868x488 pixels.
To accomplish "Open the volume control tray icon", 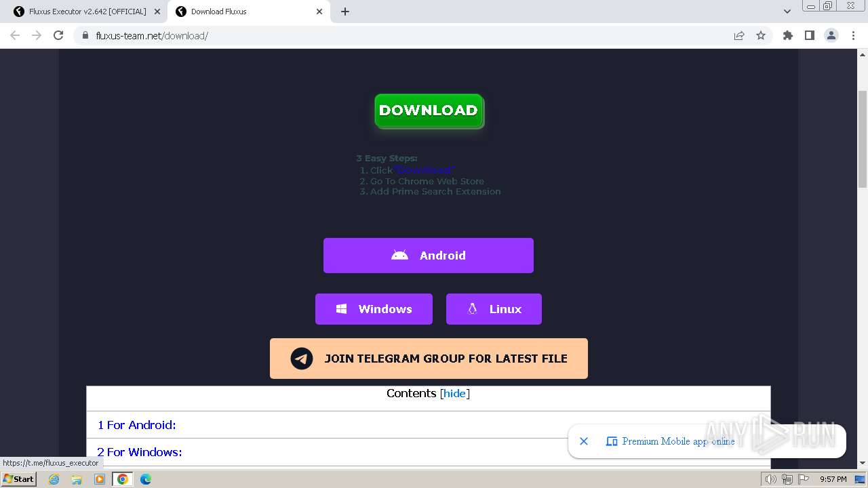I will pyautogui.click(x=771, y=479).
